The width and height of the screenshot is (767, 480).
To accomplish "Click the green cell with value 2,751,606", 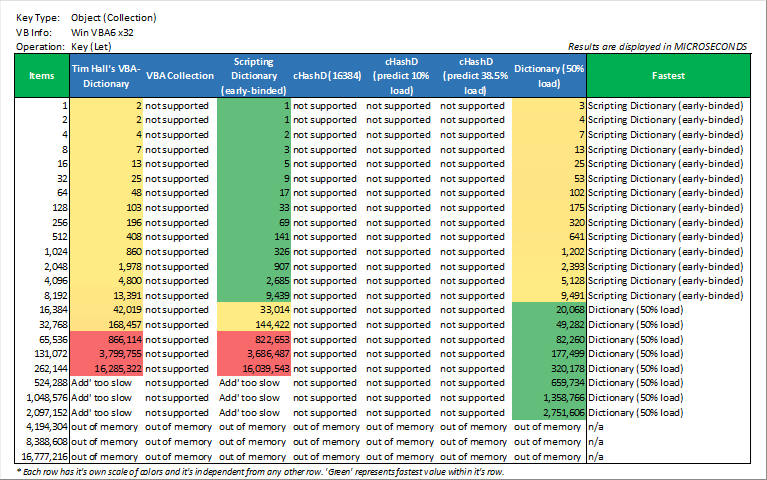I will click(548, 412).
